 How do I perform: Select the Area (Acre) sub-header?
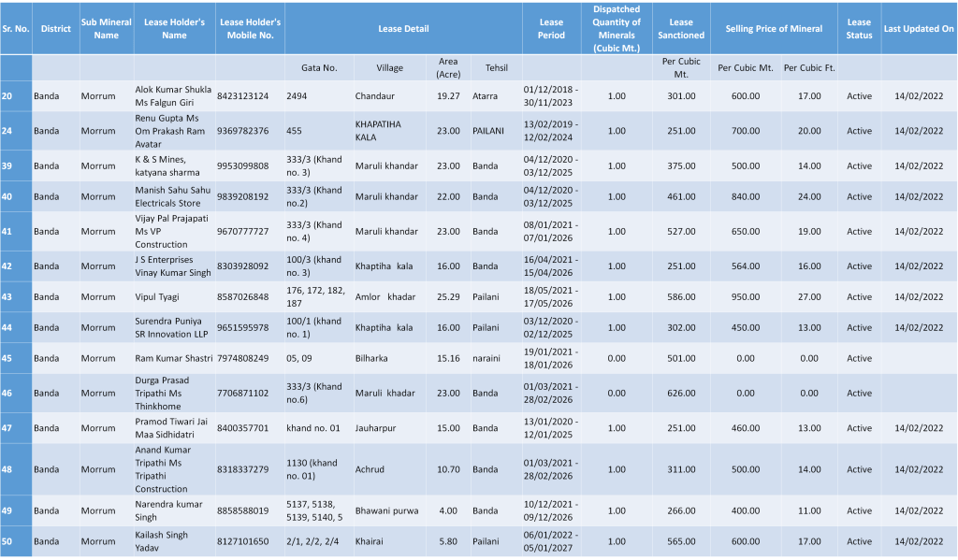(448, 68)
